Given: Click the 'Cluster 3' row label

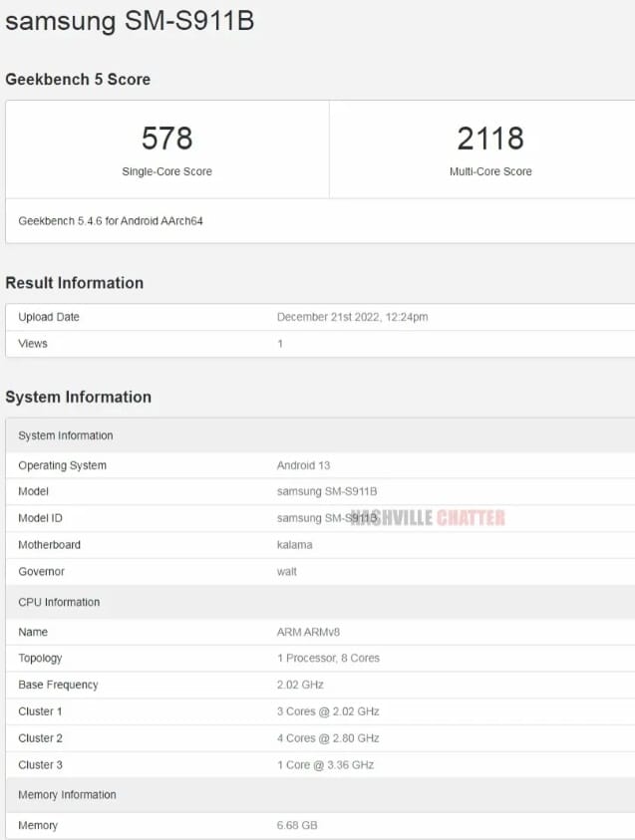Looking at the screenshot, I should coord(40,765).
